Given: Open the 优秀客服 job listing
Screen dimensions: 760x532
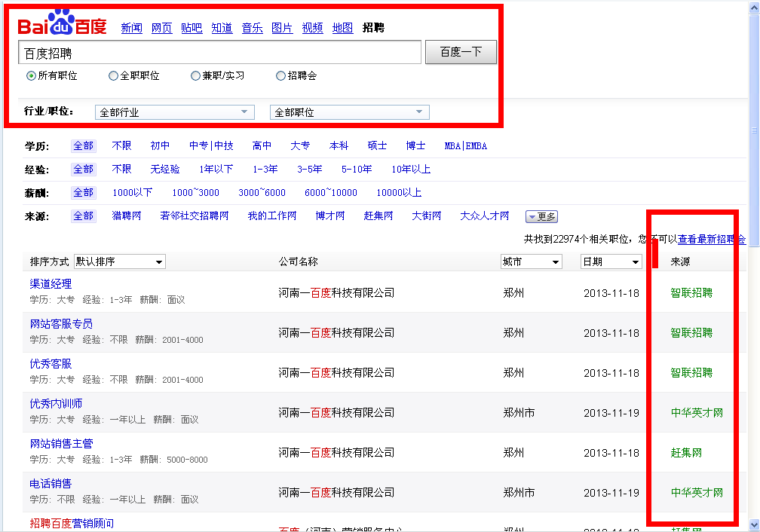Looking at the screenshot, I should pos(51,364).
